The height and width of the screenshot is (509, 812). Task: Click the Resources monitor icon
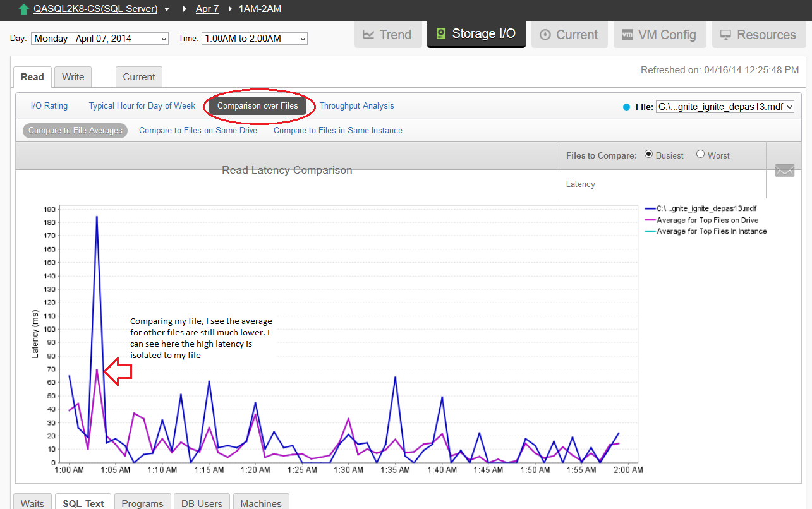point(726,35)
